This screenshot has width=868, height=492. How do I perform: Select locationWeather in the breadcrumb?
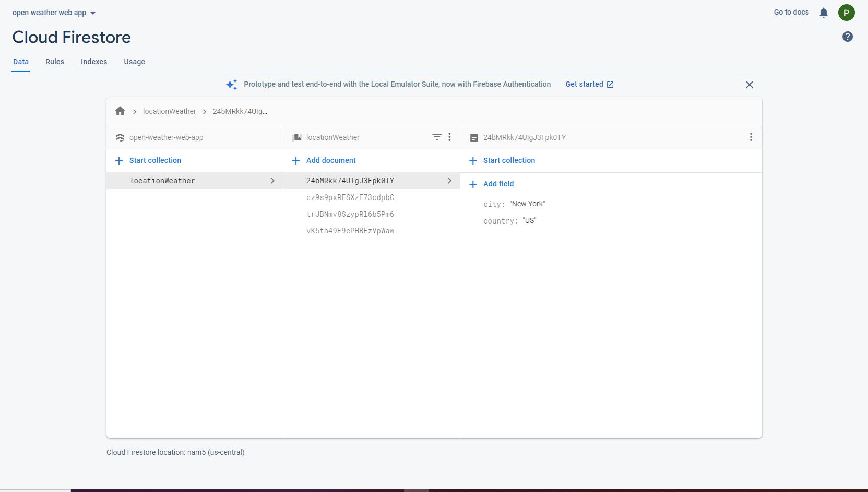pos(170,111)
